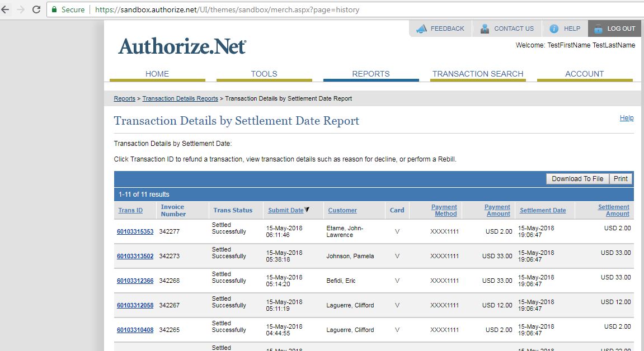Click the Contact Us person icon
The height and width of the screenshot is (351, 644).
point(485,29)
